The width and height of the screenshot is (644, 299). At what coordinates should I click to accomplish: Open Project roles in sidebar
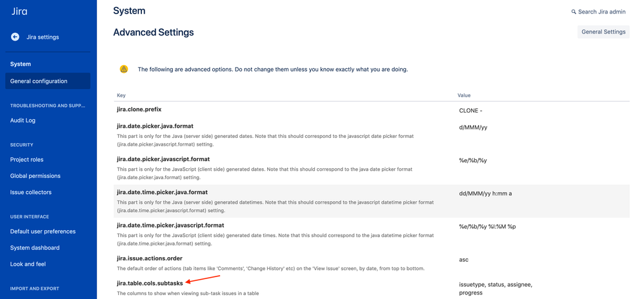[x=26, y=160]
